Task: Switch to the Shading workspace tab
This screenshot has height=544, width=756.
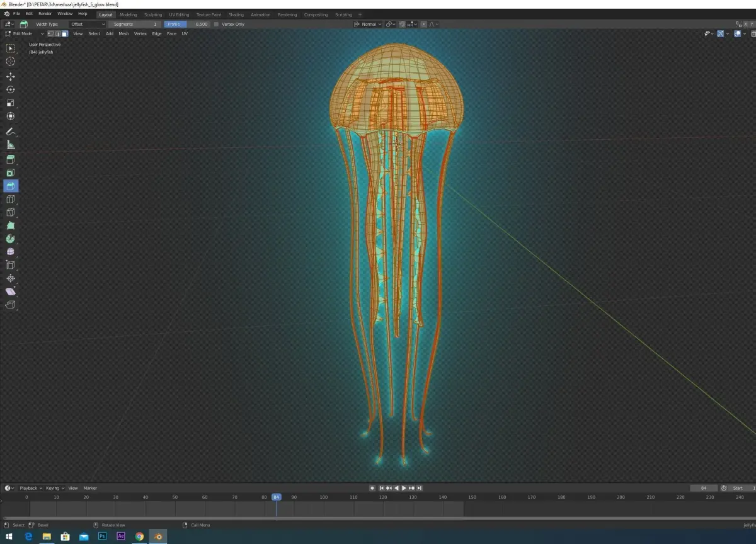Action: [x=236, y=14]
